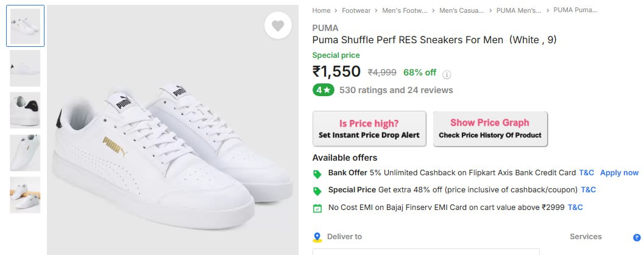Select the fourth thumbnail with gold logo
The width and height of the screenshot is (644, 255).
(x=25, y=153)
